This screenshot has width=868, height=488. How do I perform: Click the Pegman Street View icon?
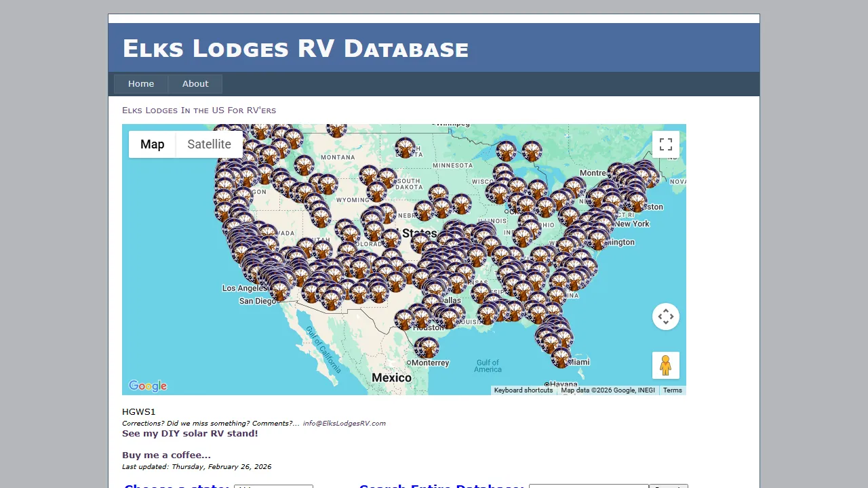click(665, 365)
